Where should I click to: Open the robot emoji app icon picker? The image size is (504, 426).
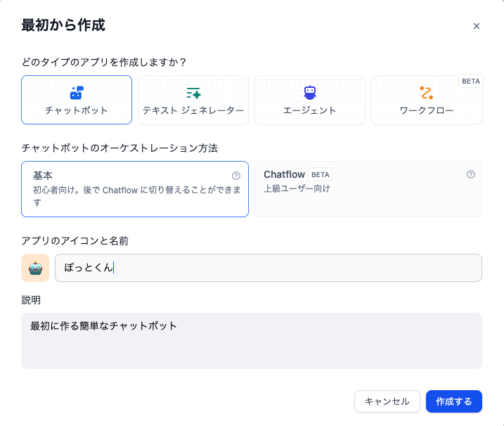click(35, 268)
